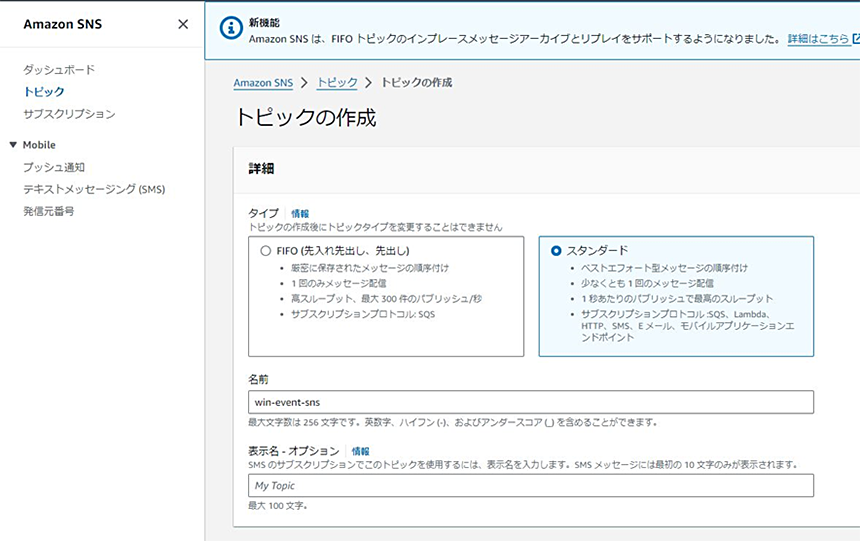Click the 表示名 field with My Topic placeholder
Image resolution: width=860 pixels, height=541 pixels.
point(531,486)
